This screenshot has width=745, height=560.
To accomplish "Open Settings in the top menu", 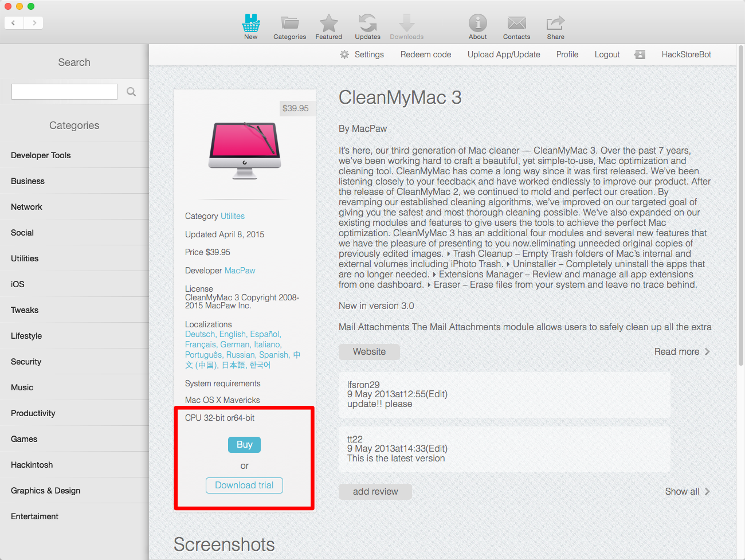I will pos(369,54).
